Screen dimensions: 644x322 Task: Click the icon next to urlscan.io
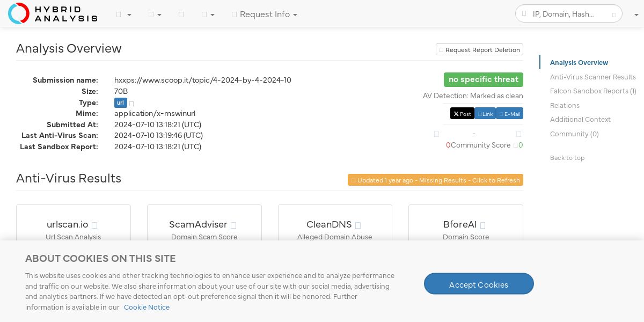click(x=94, y=225)
